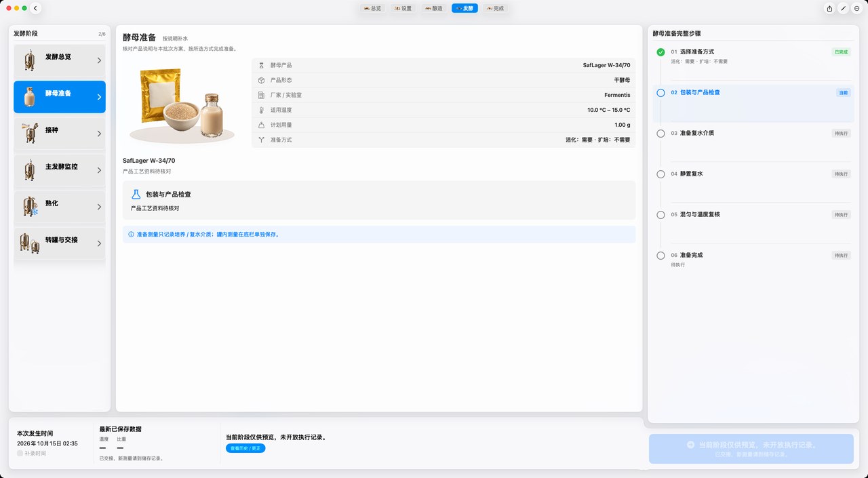The width and height of the screenshot is (868, 478).
Task: Click the 2/6 stage counter
Action: [102, 33]
